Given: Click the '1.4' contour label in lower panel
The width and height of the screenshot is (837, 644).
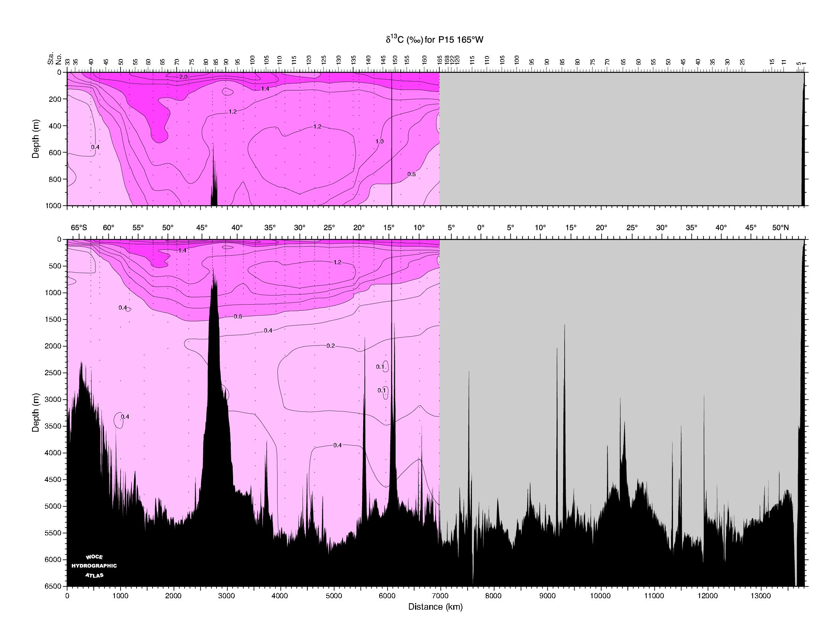Looking at the screenshot, I should 182,251.
